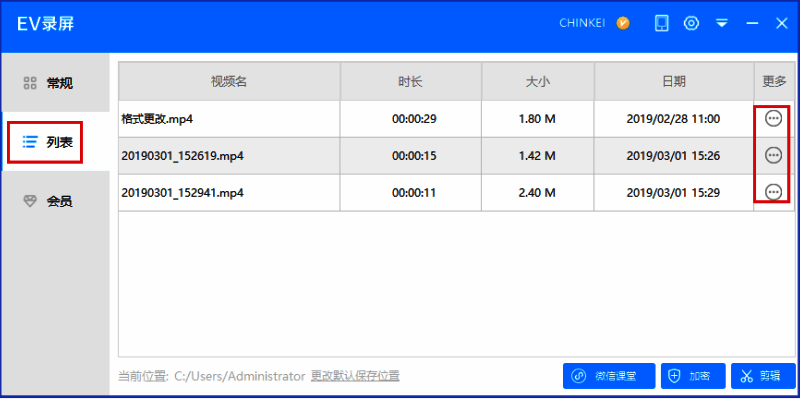
Task: Switch to the 列表 tab
Action: 55,142
